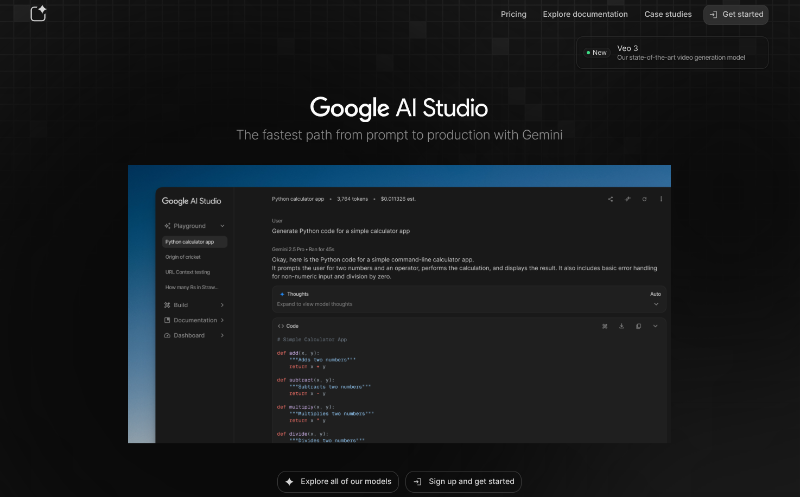This screenshot has height=497, width=800.
Task: Expand the Dashboard section arrow
Action: coord(222,336)
